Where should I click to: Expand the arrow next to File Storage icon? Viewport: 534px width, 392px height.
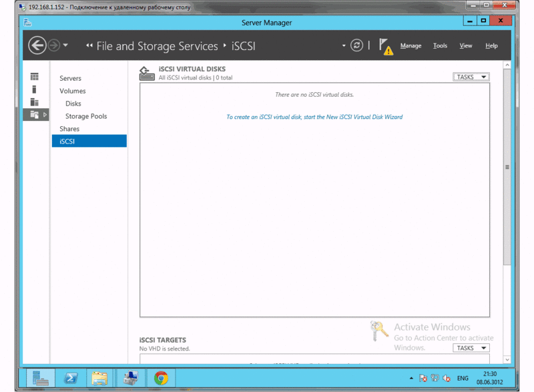pyautogui.click(x=45, y=115)
